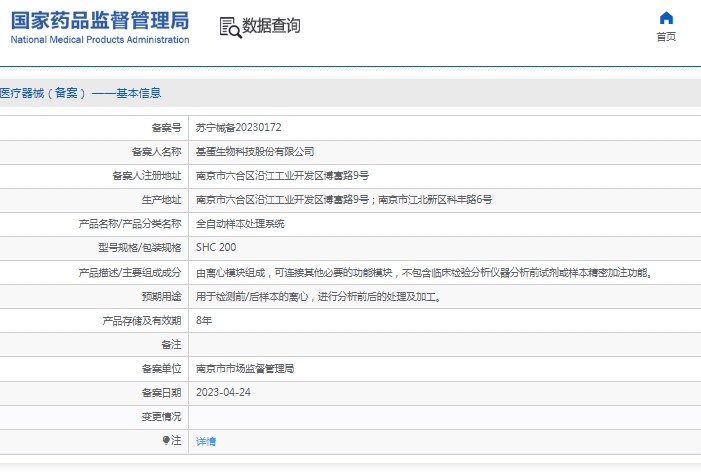This screenshot has width=701, height=472.
Task: Click the 备案人名称 row label
Action: coord(156,152)
